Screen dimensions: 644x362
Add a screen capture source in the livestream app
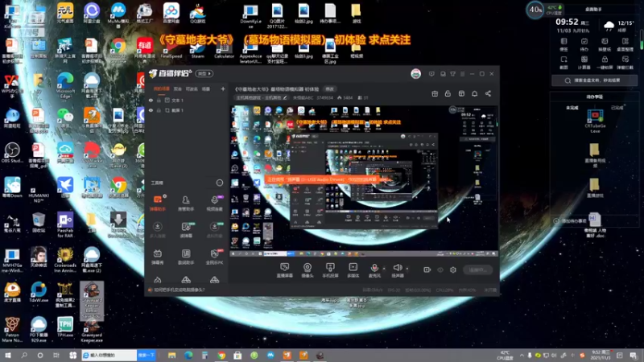[284, 270]
